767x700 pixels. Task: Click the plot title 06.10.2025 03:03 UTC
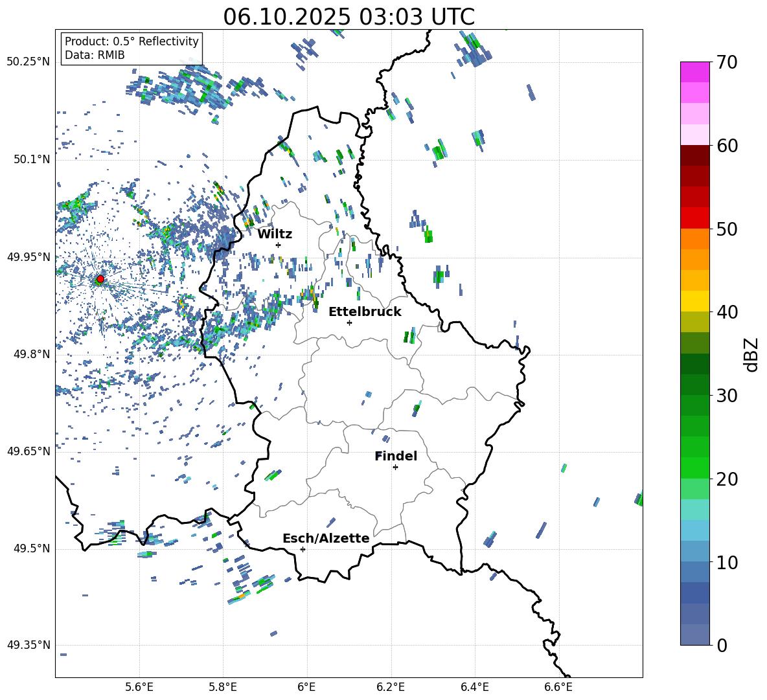(349, 17)
